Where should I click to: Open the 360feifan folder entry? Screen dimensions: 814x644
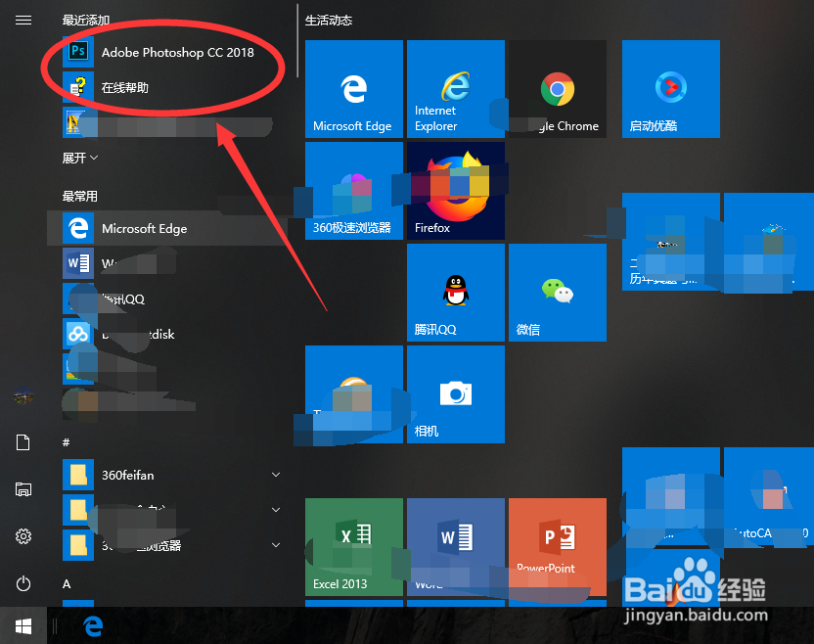pos(168,475)
